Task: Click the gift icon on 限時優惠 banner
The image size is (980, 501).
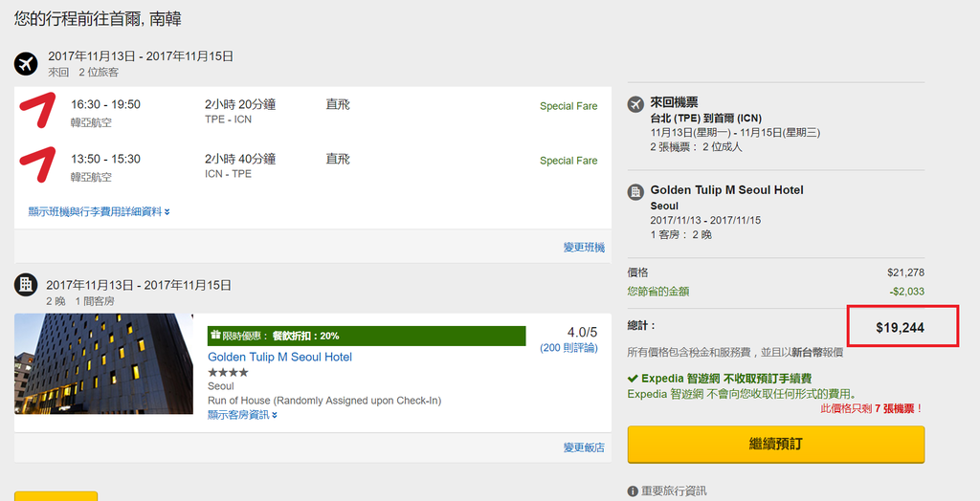Action: (215, 336)
